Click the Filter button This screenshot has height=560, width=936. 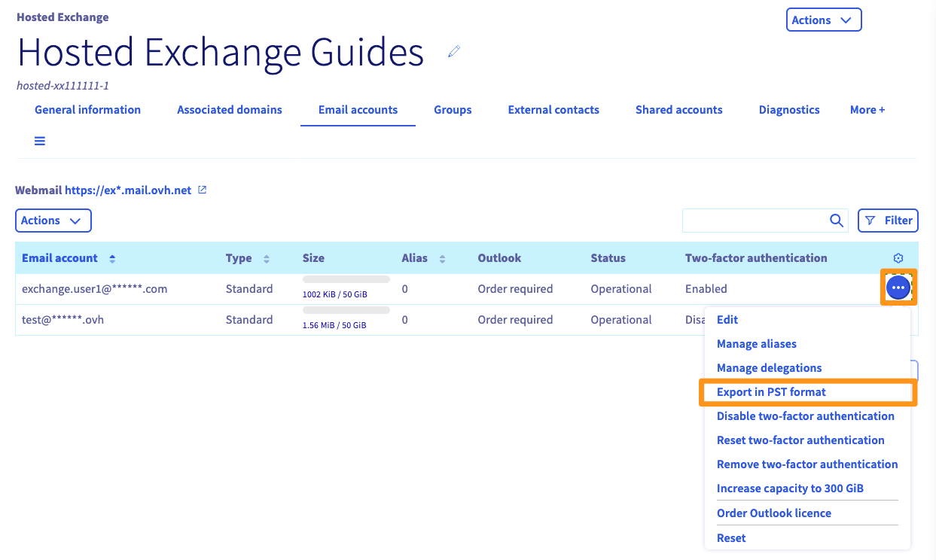pyautogui.click(x=888, y=221)
